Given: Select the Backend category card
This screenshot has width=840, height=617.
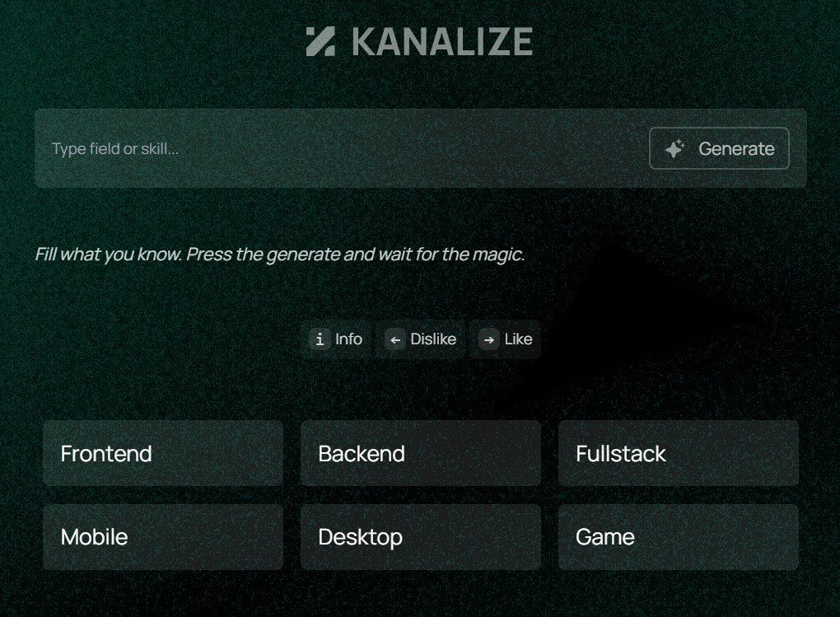Looking at the screenshot, I should tap(420, 453).
